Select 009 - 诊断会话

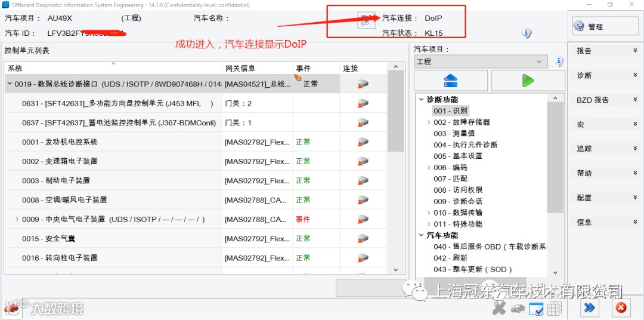coord(458,202)
